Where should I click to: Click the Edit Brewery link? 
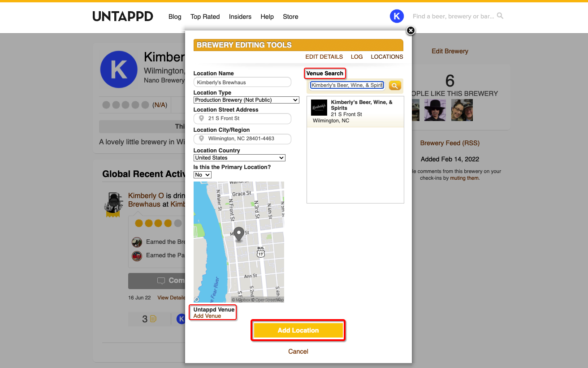(450, 51)
